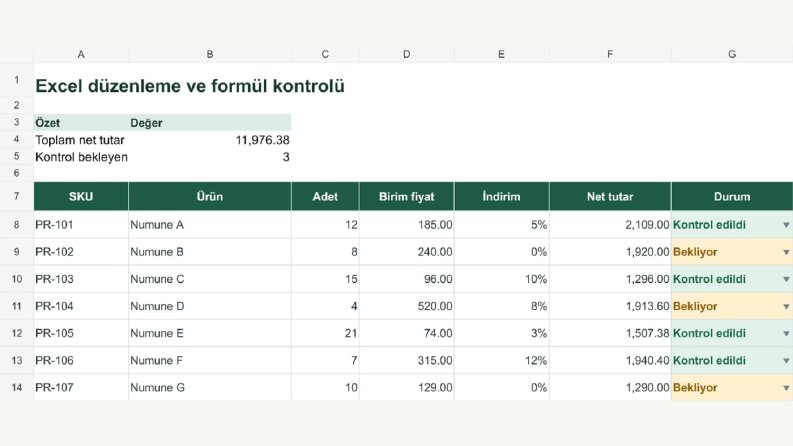
Task: Select column C header
Action: pyautogui.click(x=325, y=54)
